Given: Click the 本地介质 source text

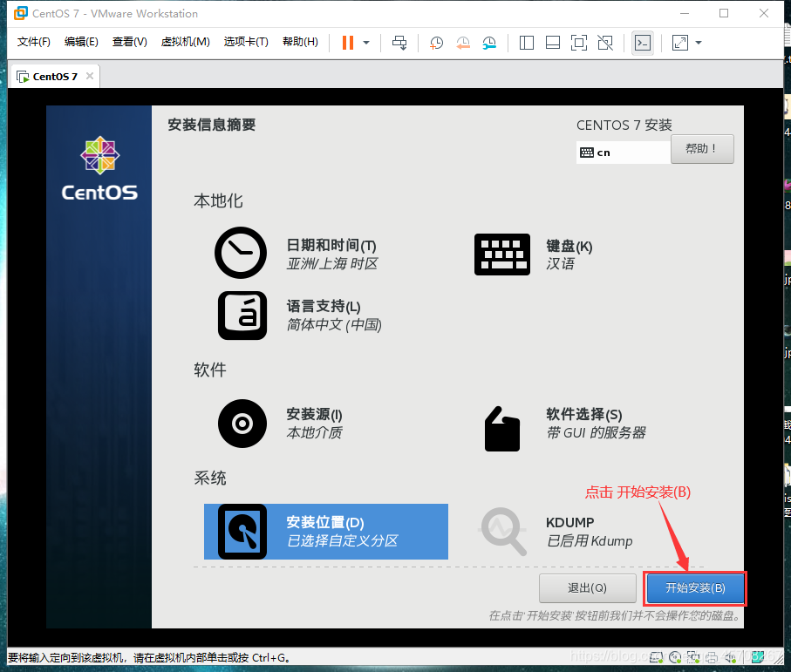Looking at the screenshot, I should click(x=314, y=432).
